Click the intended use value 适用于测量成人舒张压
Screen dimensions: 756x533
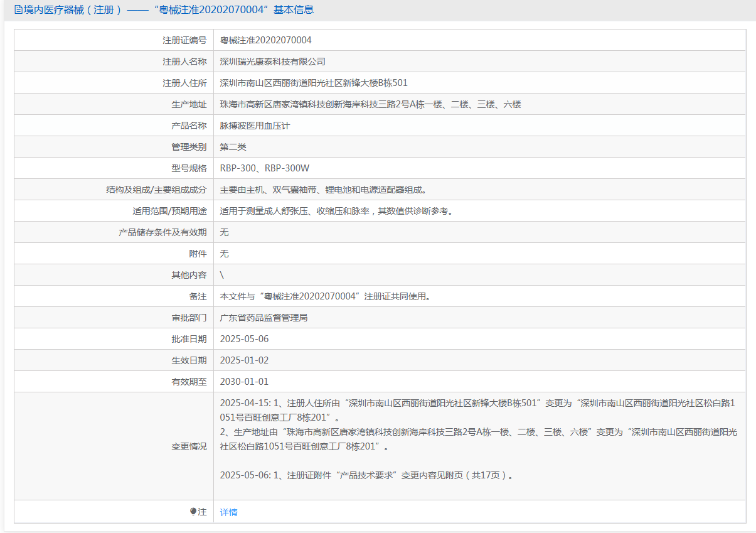[x=337, y=211]
